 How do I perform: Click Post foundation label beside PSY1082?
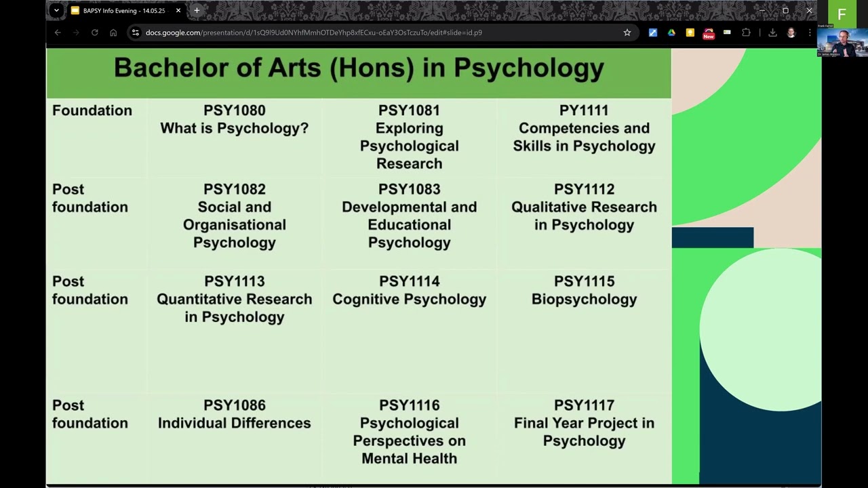point(90,198)
